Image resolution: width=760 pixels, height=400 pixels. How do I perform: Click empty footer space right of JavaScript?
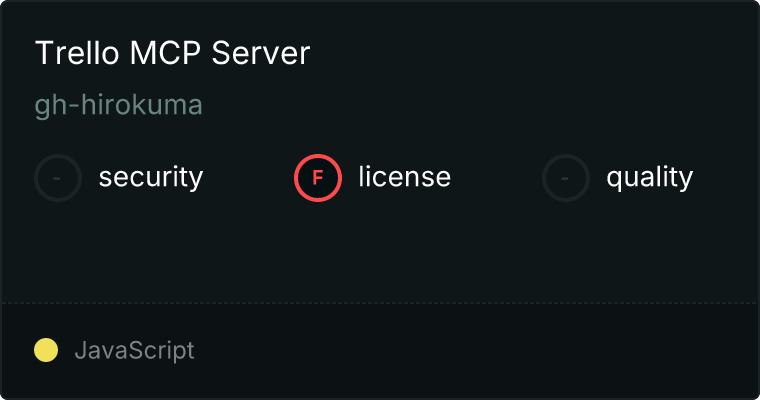[480, 350]
